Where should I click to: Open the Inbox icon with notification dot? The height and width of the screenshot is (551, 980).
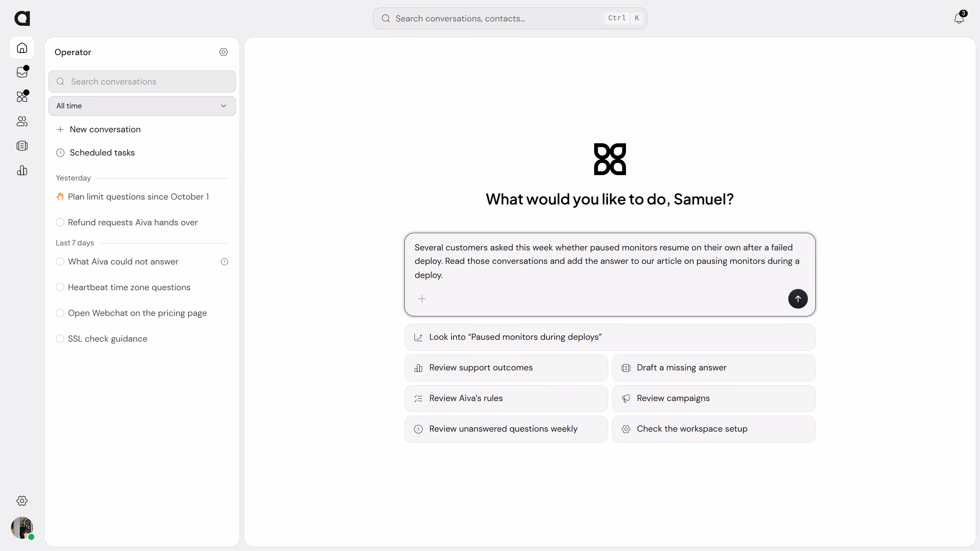pos(22,72)
